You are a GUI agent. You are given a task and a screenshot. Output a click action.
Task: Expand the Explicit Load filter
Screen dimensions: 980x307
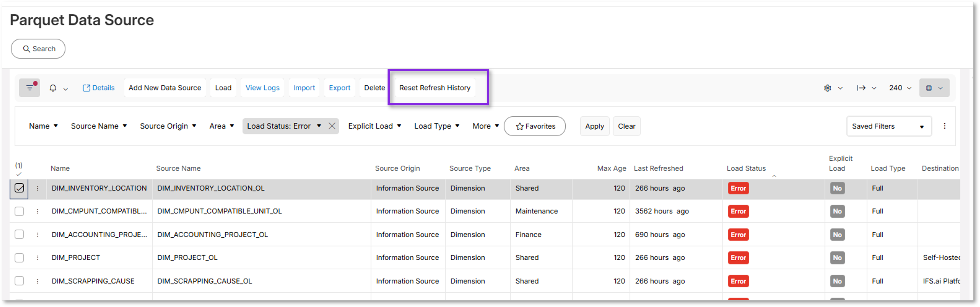click(374, 126)
